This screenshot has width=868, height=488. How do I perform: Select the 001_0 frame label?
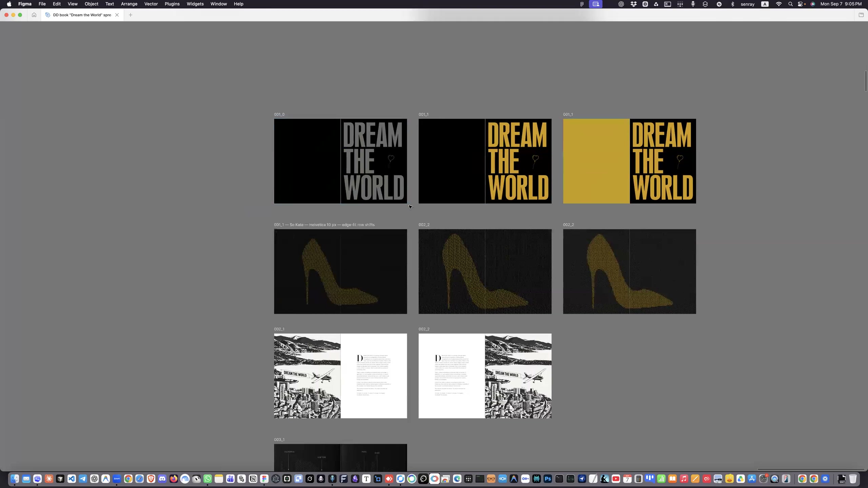pos(279,115)
